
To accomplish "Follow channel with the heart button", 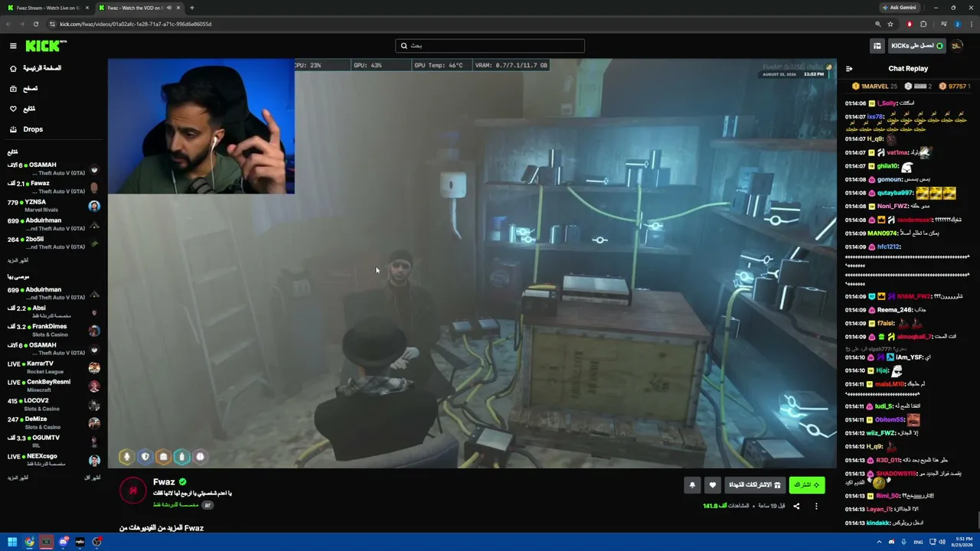I will [x=713, y=484].
